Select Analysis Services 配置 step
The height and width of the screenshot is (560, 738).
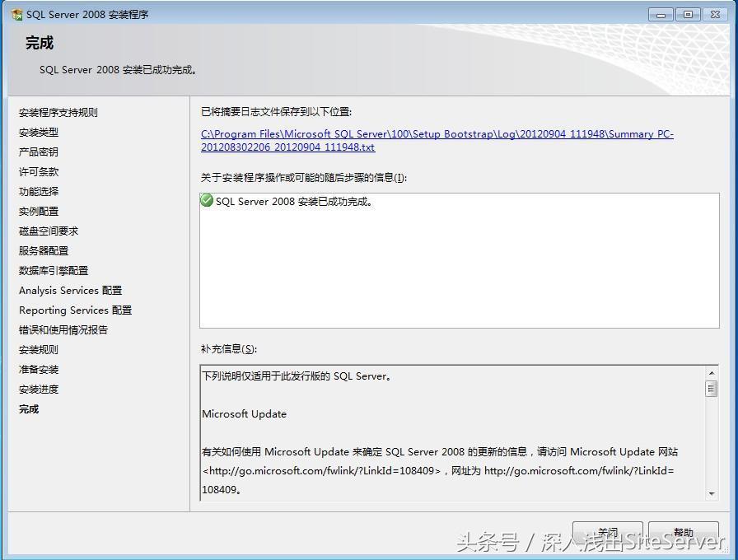71,291
